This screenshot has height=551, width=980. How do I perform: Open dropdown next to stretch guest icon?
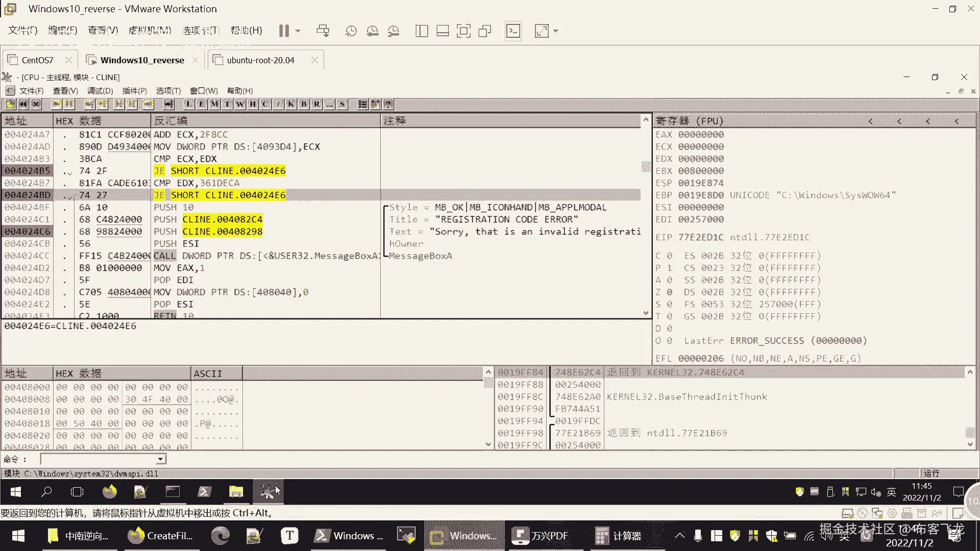pyautogui.click(x=556, y=31)
